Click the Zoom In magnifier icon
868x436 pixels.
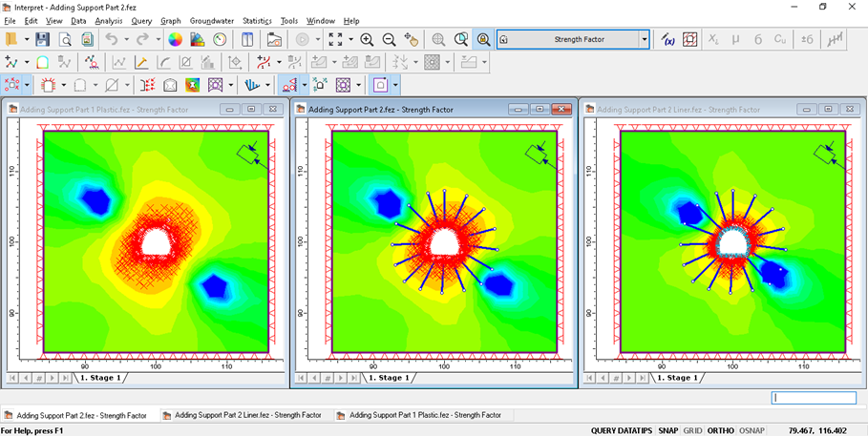pyautogui.click(x=367, y=40)
